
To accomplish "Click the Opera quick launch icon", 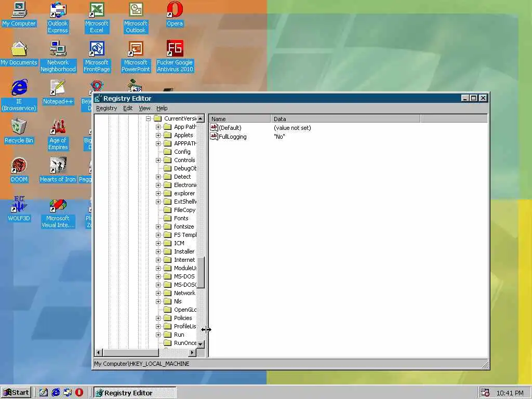I will point(79,393).
